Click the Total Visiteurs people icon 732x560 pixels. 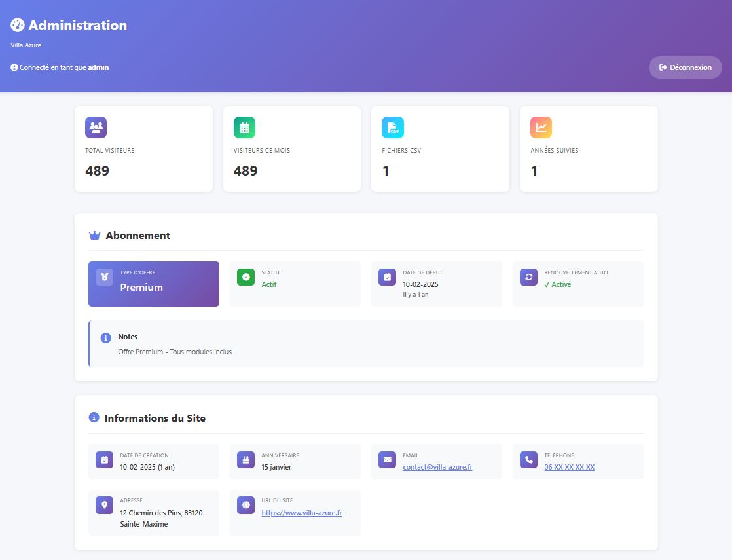[96, 127]
